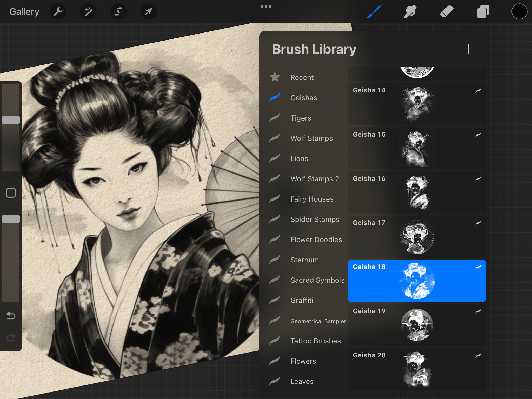The image size is (532, 399).
Task: Select the Geisha 20 brush
Action: 417,369
